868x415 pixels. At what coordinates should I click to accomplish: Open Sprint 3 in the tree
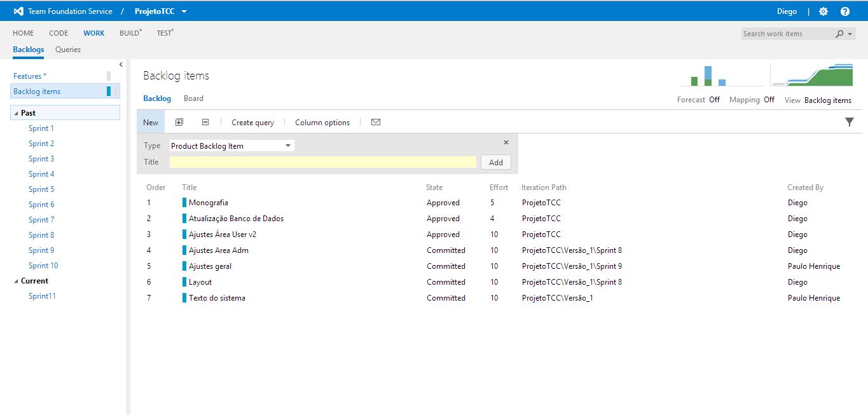pyautogui.click(x=41, y=159)
